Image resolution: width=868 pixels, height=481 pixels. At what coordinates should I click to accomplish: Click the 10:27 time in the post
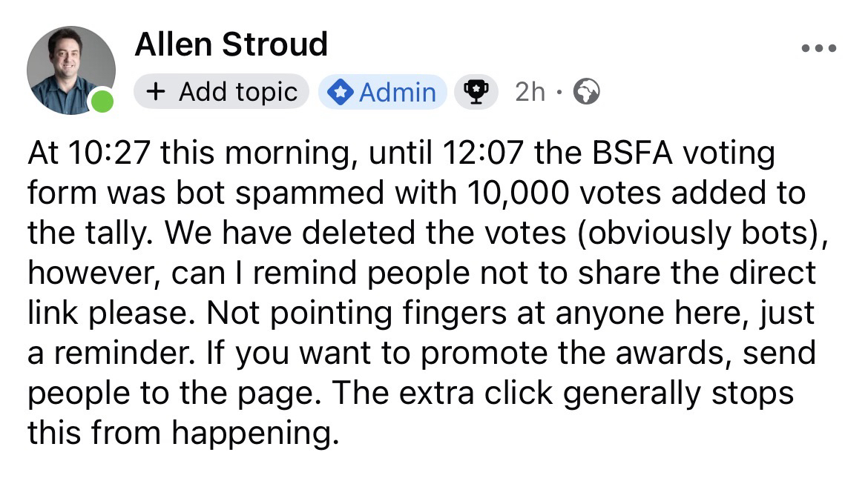point(110,154)
